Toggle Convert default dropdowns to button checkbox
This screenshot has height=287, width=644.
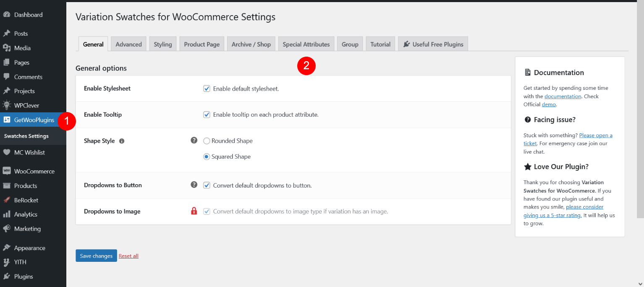[207, 185]
